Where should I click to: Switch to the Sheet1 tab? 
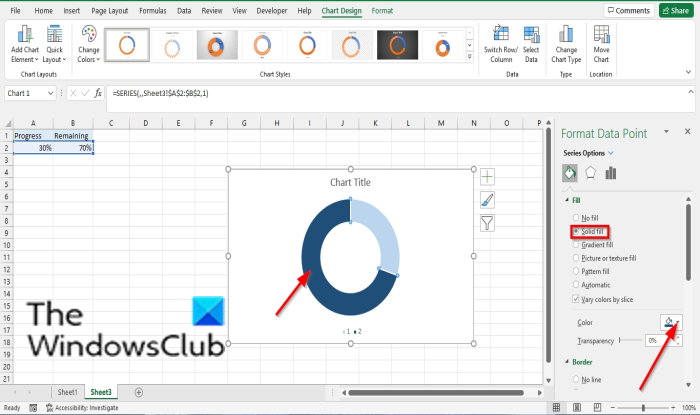coord(67,392)
